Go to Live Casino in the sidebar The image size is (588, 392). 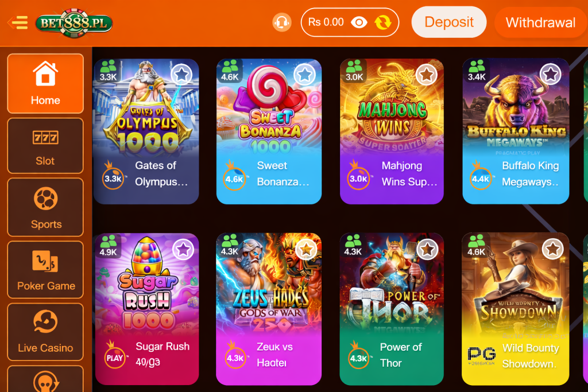[45, 332]
